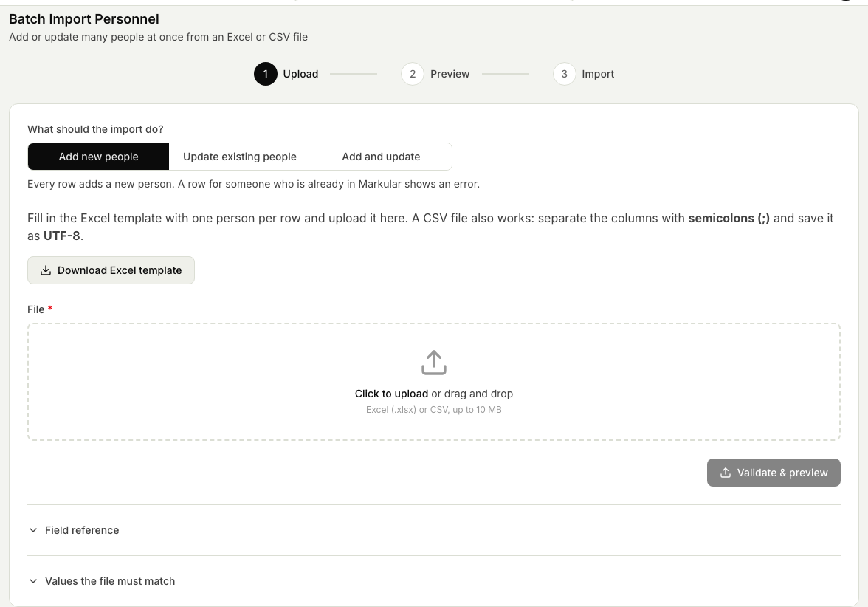Open file picker via upload arrow icon
868x607 pixels.
[x=434, y=363]
